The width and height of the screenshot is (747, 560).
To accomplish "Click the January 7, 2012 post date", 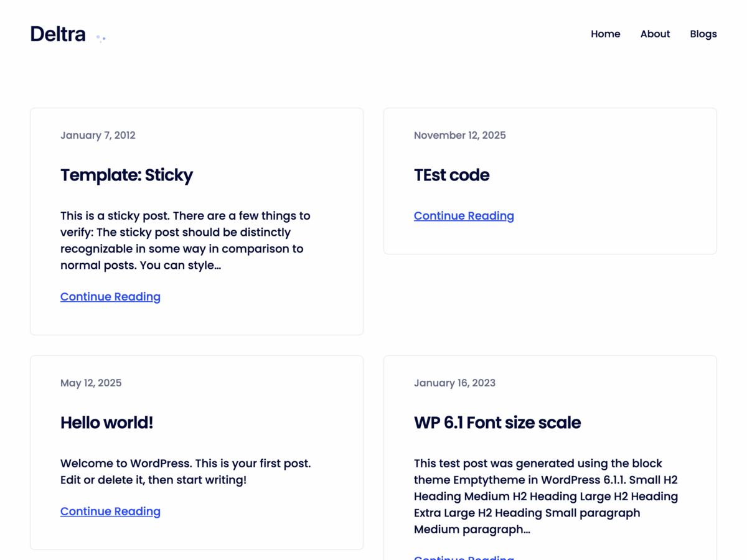I will (98, 136).
